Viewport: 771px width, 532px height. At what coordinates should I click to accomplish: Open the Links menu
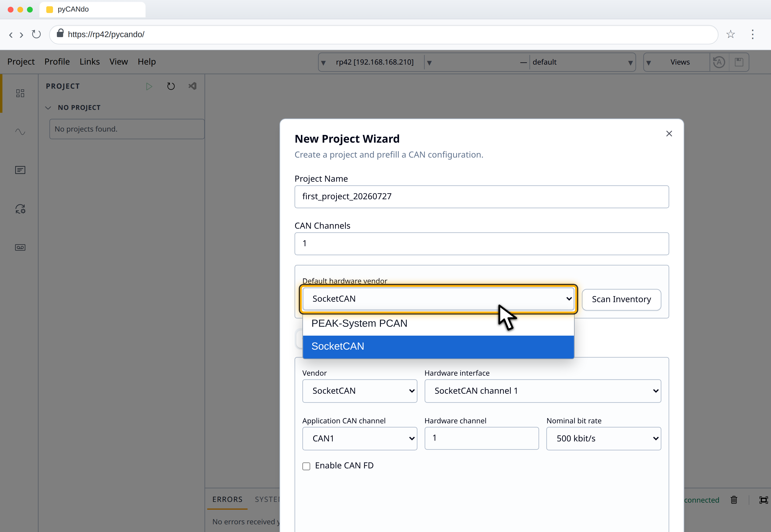90,62
